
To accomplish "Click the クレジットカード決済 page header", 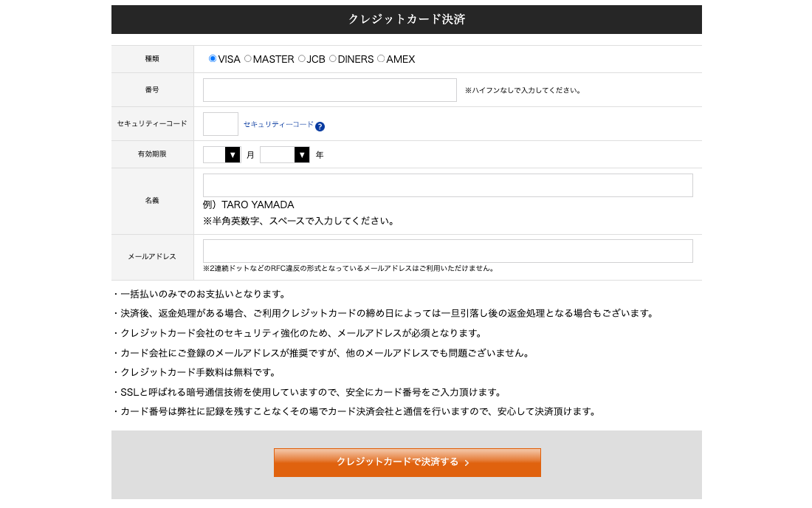I will [406, 20].
